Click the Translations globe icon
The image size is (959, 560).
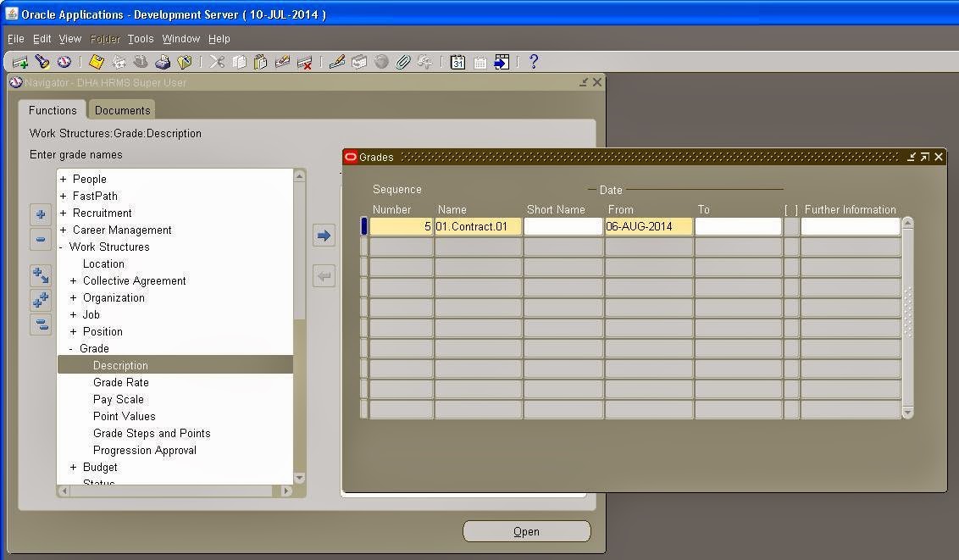coord(381,62)
